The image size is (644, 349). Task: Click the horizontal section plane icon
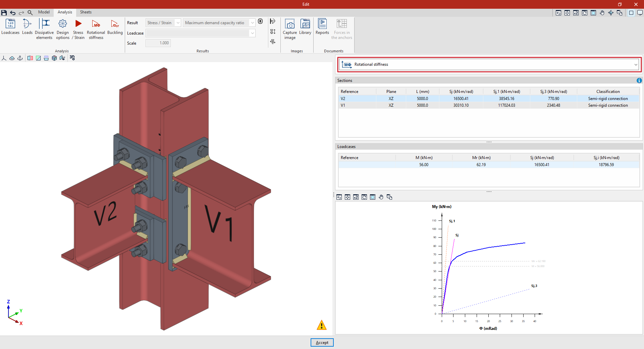click(46, 58)
